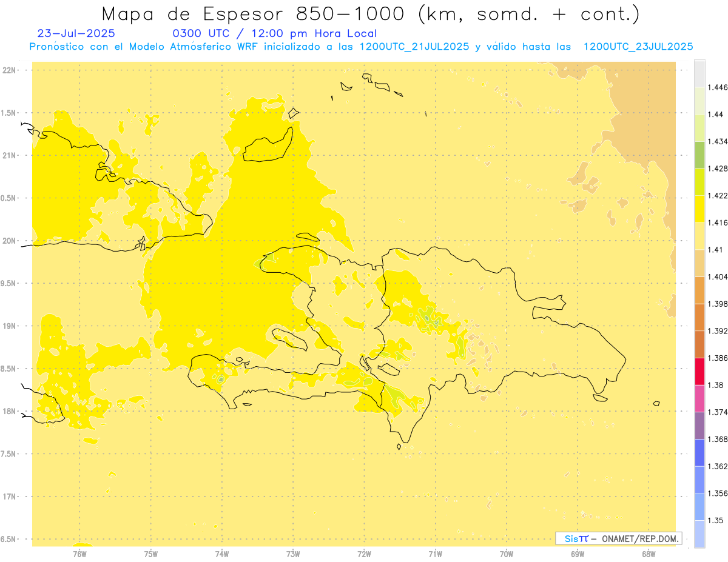Click the 74W longitude axis label

(x=222, y=554)
